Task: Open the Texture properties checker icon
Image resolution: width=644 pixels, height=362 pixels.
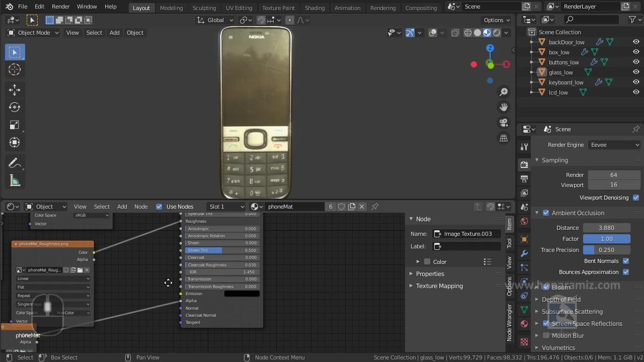Action: (524, 342)
